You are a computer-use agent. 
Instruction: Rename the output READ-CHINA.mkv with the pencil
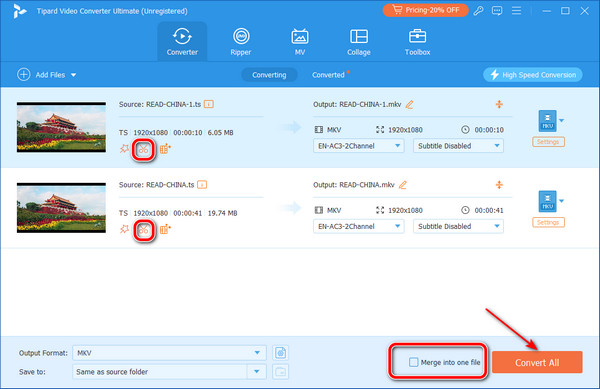pos(403,185)
